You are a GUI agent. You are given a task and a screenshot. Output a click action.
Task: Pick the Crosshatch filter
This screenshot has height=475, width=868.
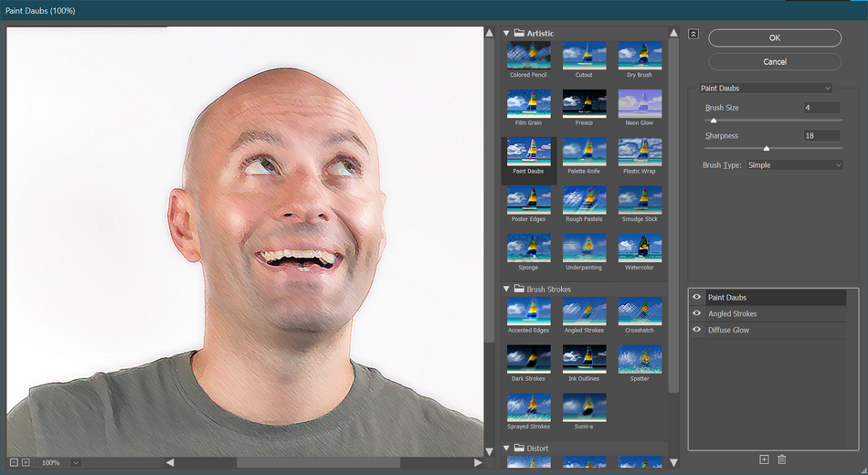640,311
